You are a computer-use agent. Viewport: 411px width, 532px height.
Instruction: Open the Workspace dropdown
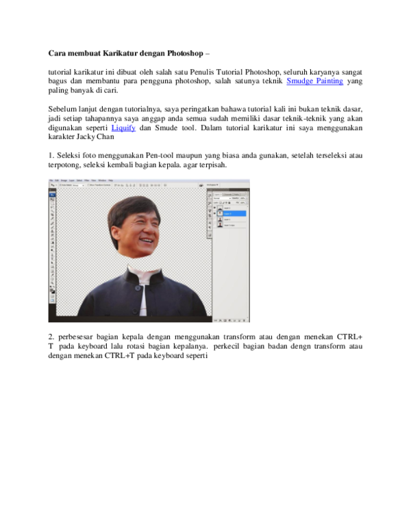pos(212,185)
